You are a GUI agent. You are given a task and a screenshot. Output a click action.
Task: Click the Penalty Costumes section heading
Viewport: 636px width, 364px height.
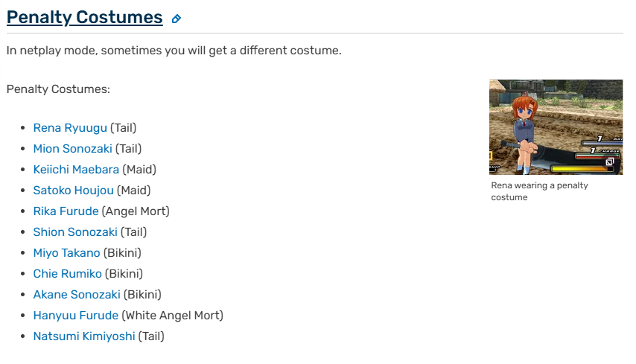click(x=84, y=17)
